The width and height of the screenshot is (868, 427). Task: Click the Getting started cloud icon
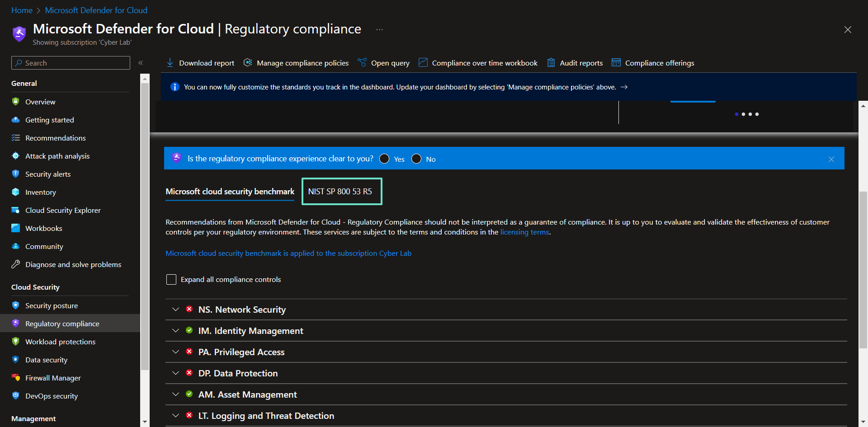pos(16,120)
